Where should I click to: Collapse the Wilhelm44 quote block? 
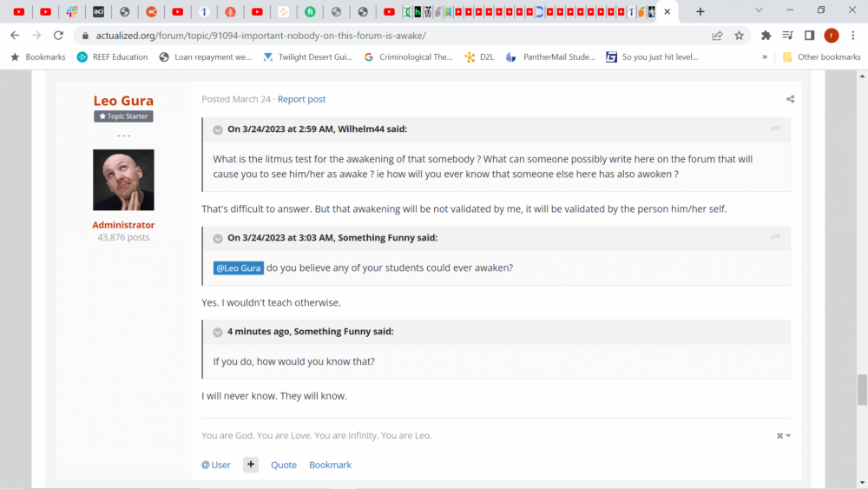point(218,129)
